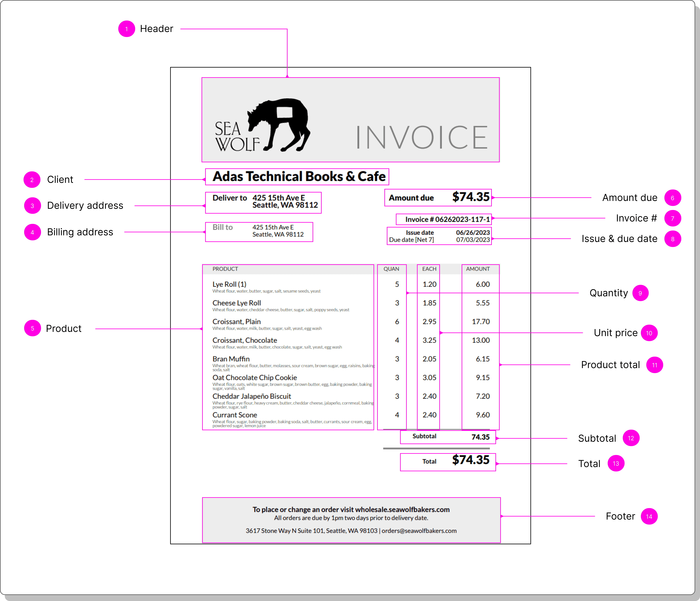Click the amount 13.00 for Croissant, Chocolate
Screen dimensions: 700x601
tap(481, 340)
